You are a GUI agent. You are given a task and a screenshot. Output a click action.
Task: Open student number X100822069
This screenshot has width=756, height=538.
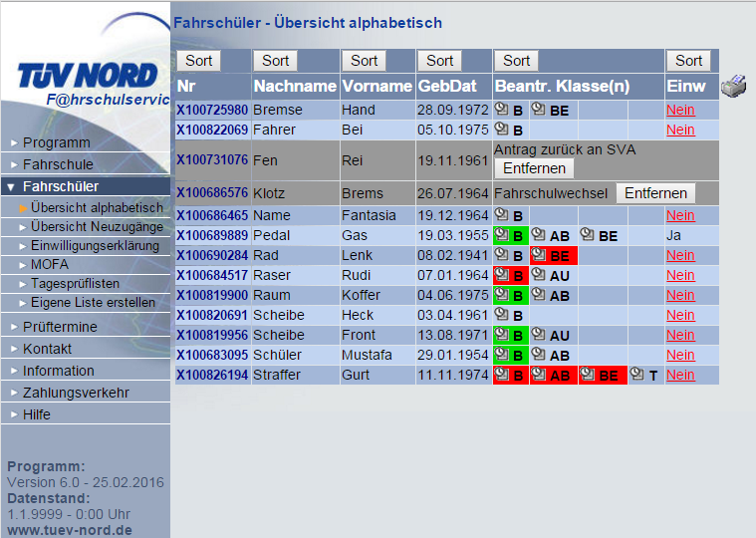212,130
